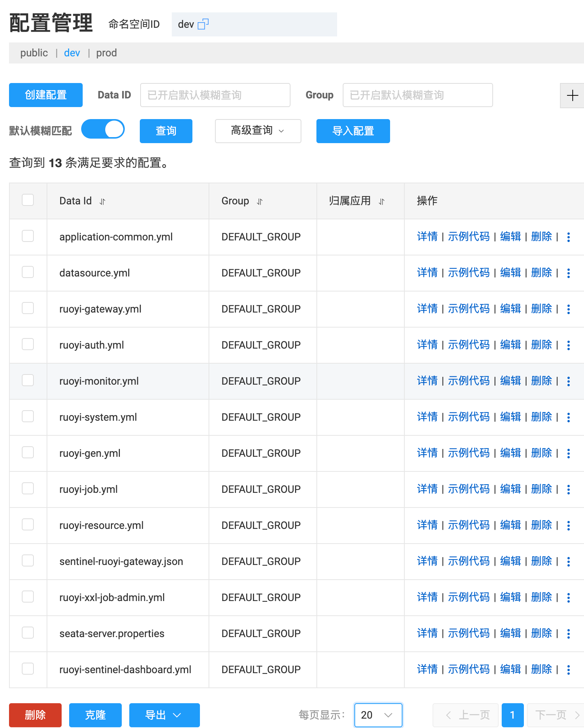Sort by 归属应用 column
584x728 pixels.
pyautogui.click(x=382, y=202)
